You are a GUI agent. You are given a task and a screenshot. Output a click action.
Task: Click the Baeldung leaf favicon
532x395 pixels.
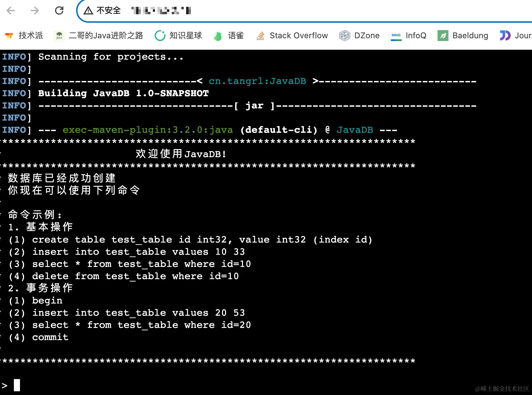pyautogui.click(x=443, y=36)
